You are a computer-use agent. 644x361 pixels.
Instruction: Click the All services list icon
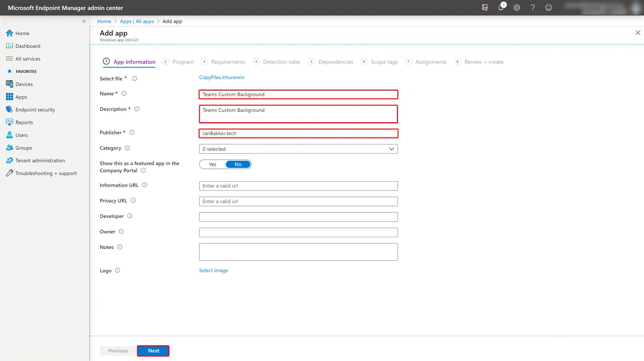click(9, 59)
